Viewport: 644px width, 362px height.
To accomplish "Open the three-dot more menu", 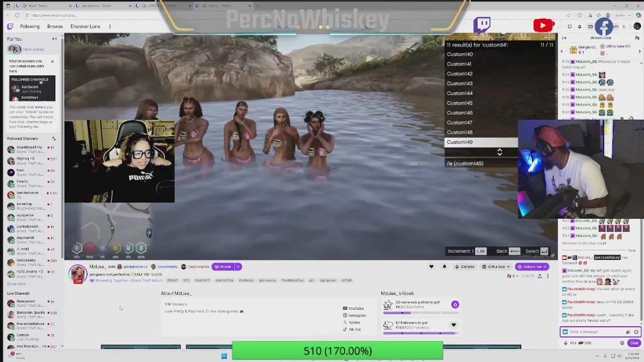I will [110, 26].
